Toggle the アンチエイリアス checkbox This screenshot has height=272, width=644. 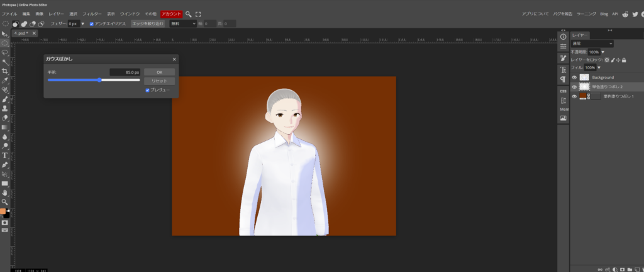[x=92, y=23]
